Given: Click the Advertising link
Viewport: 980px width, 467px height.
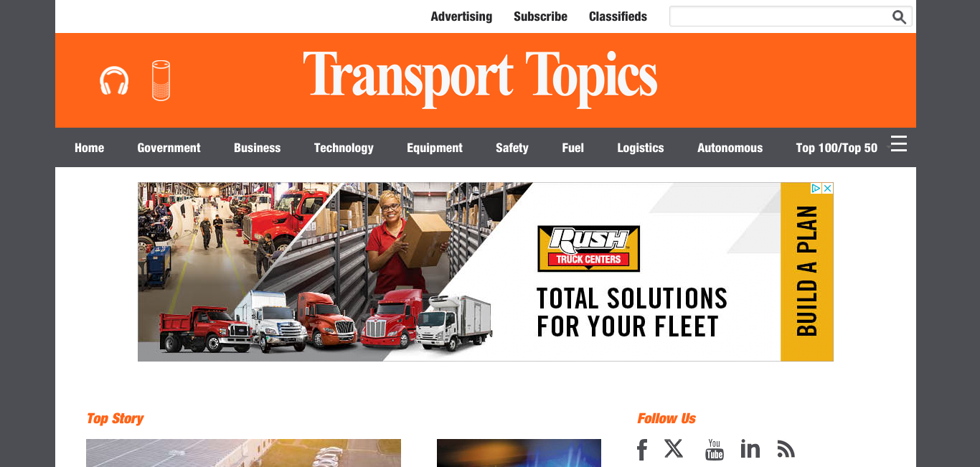Looking at the screenshot, I should coord(461,16).
